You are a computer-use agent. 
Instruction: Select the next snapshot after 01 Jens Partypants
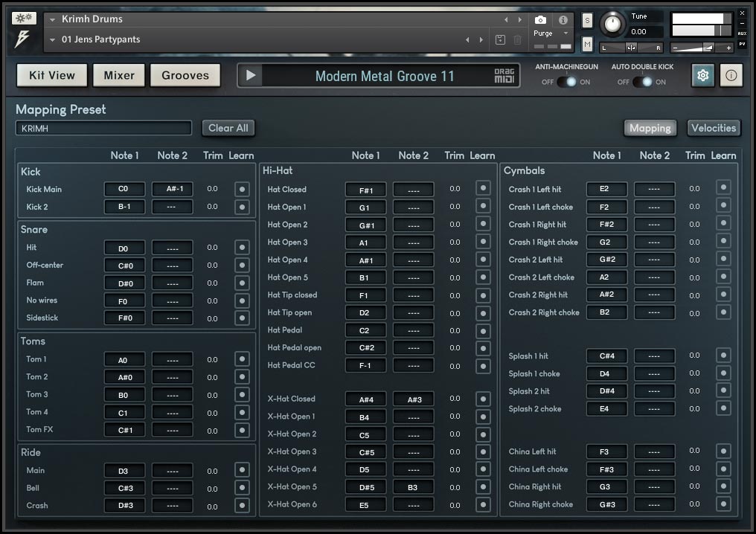481,40
